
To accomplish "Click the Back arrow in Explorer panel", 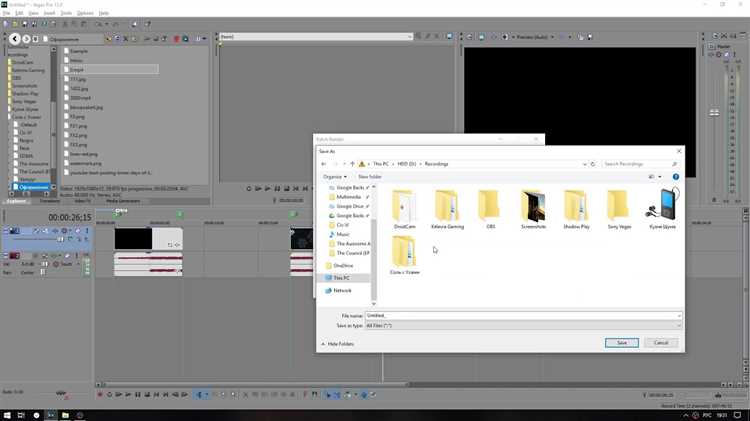I will click(x=15, y=38).
